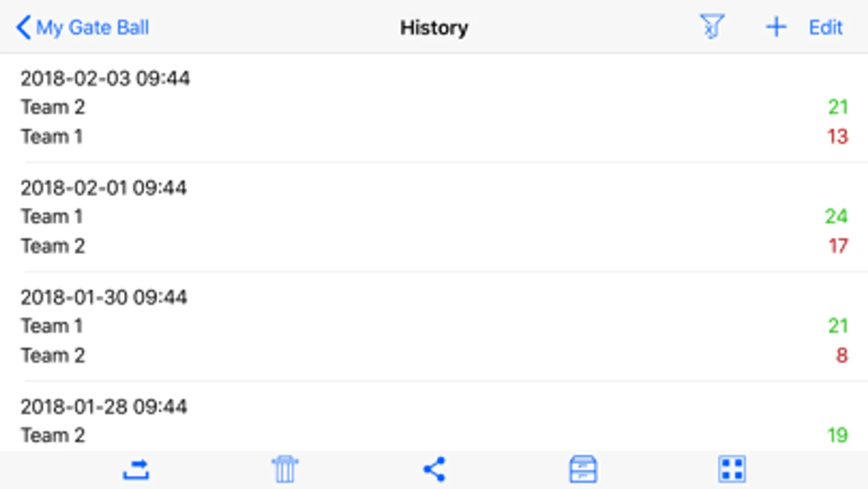
Task: Tap the filter funnel icon
Action: tap(712, 27)
